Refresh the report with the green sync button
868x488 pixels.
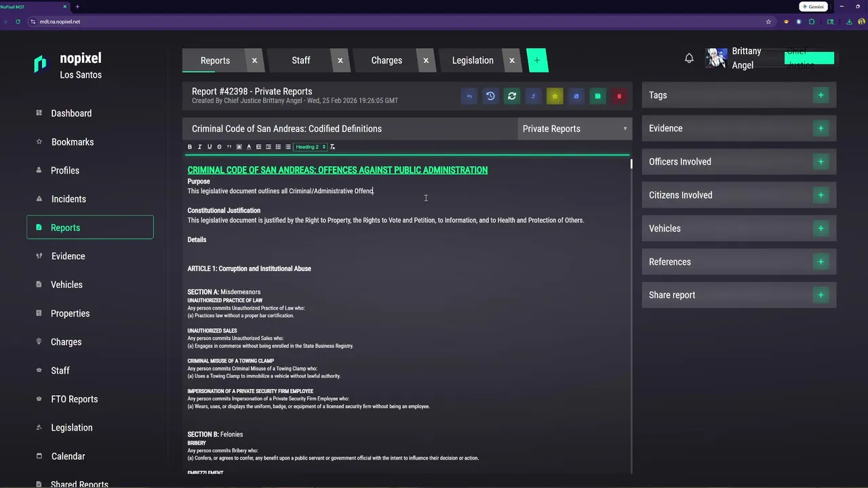click(512, 96)
